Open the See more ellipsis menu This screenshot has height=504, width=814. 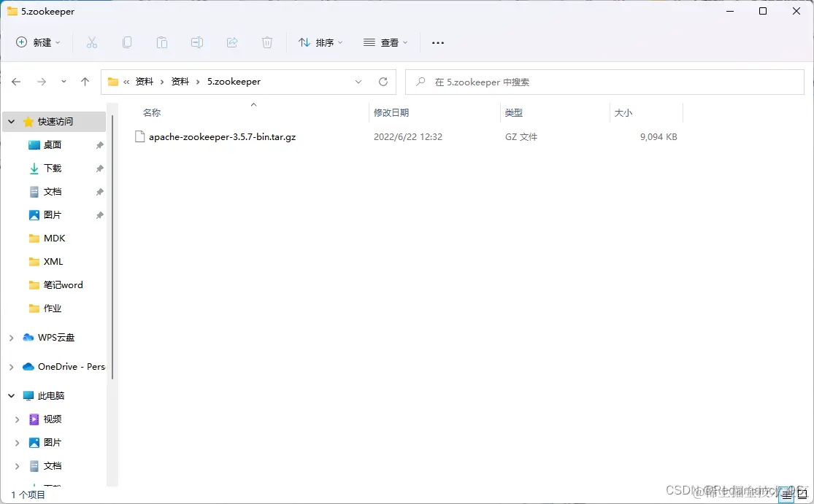point(437,42)
